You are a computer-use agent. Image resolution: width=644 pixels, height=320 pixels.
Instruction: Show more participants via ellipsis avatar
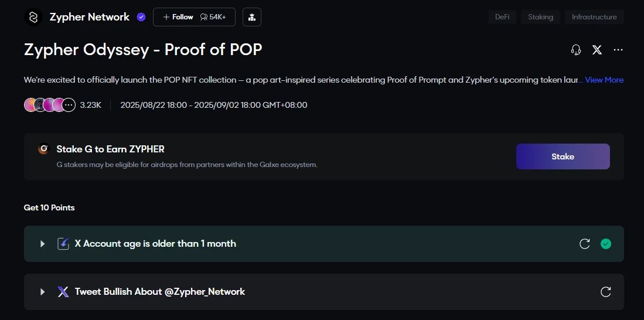tap(69, 105)
